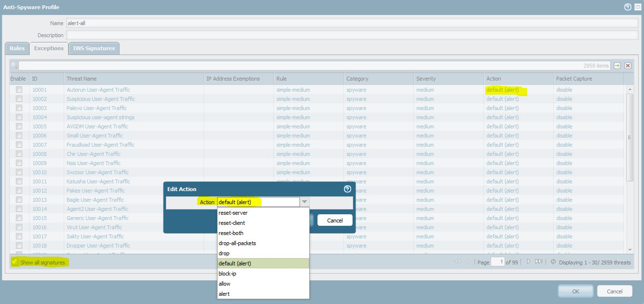Cancel the Edit Action dialog
The width and height of the screenshot is (644, 304).
click(335, 220)
